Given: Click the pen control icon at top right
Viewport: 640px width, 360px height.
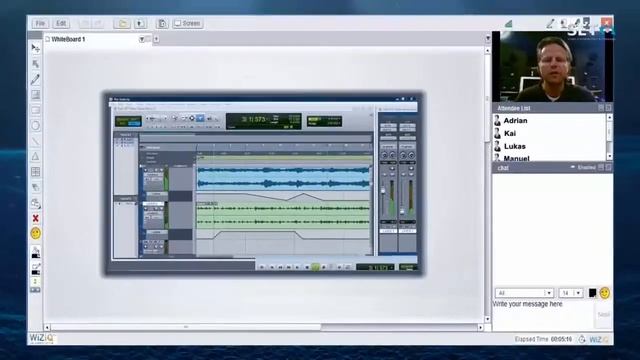Looking at the screenshot, I should pyautogui.click(x=551, y=24).
